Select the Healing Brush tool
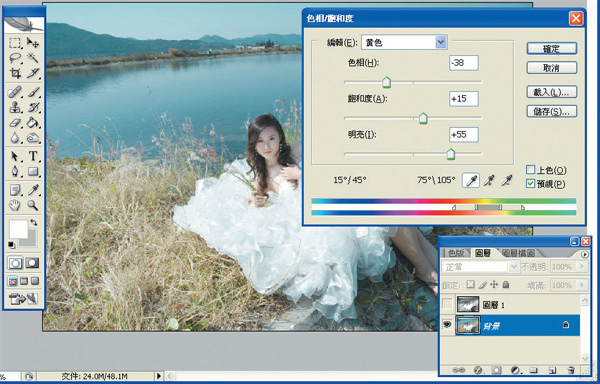The width and height of the screenshot is (600, 384). click(x=15, y=92)
